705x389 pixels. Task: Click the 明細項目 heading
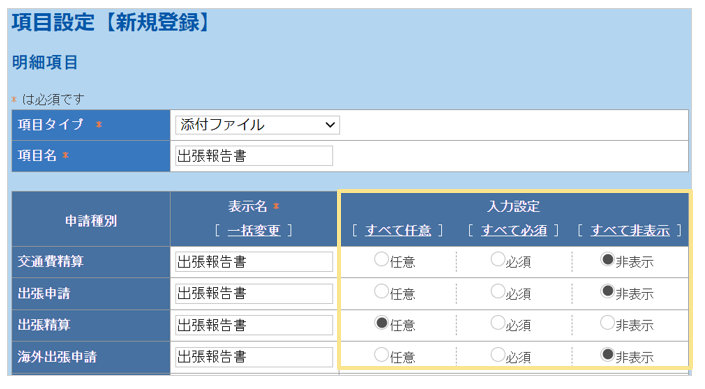pos(45,62)
